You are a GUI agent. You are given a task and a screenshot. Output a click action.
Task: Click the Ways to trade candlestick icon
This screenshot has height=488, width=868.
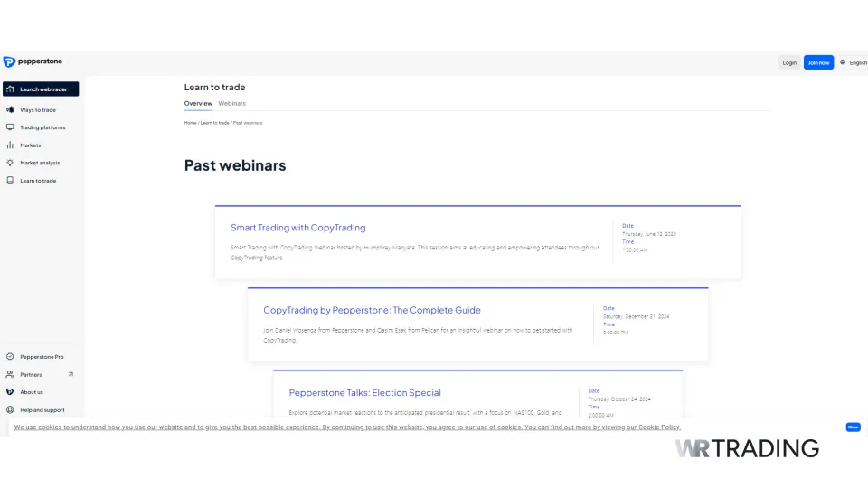tap(10, 110)
